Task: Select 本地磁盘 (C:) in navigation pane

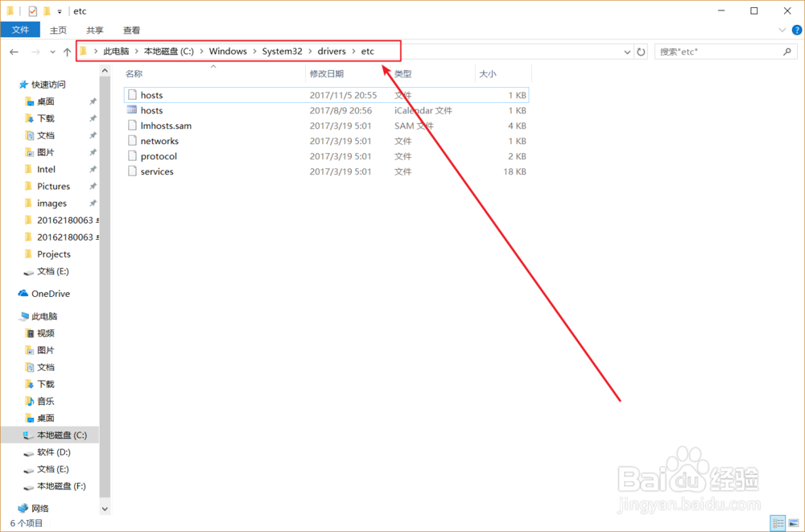Action: [x=62, y=435]
